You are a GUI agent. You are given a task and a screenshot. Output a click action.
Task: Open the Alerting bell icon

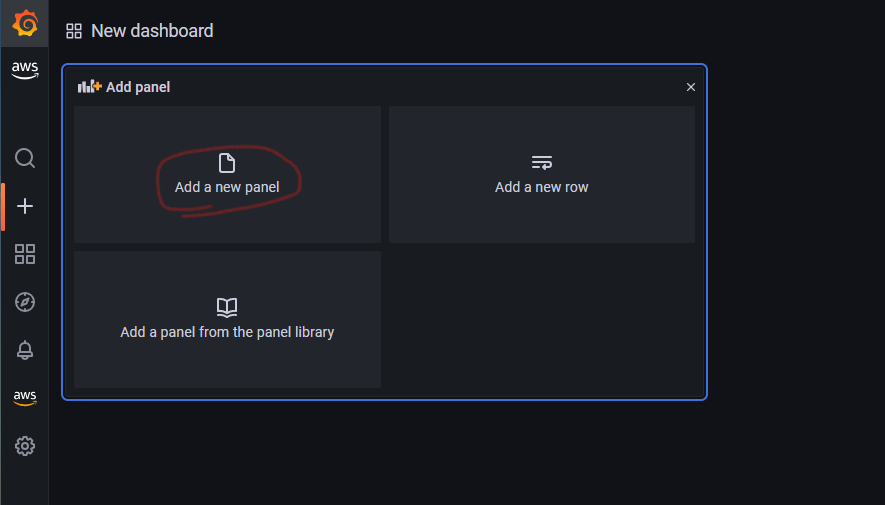pyautogui.click(x=25, y=350)
